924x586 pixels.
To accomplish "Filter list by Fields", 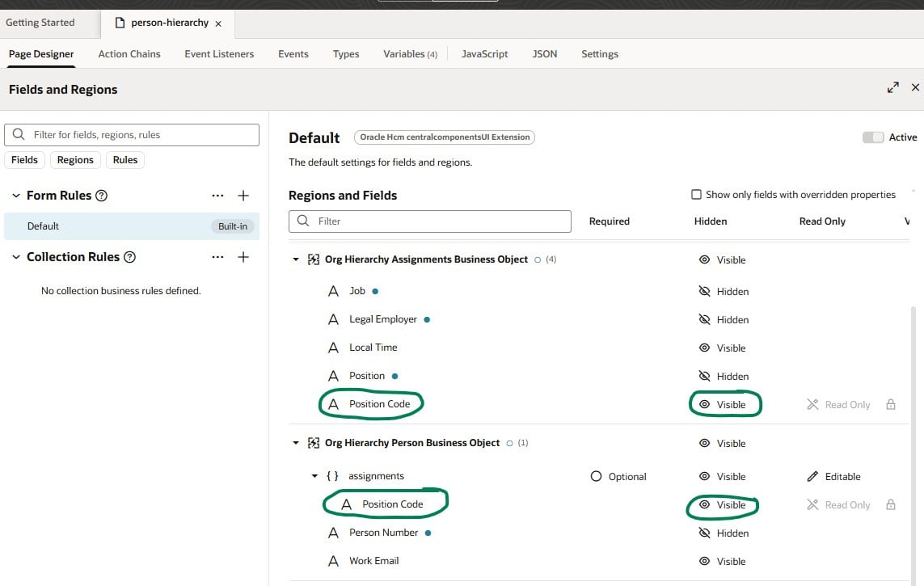I will (x=24, y=159).
